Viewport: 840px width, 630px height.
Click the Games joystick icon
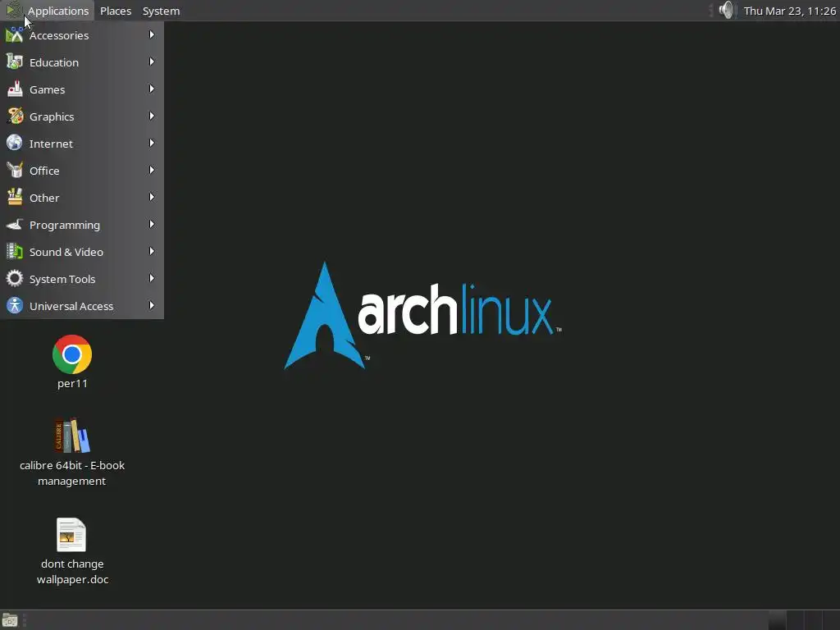pyautogui.click(x=15, y=89)
